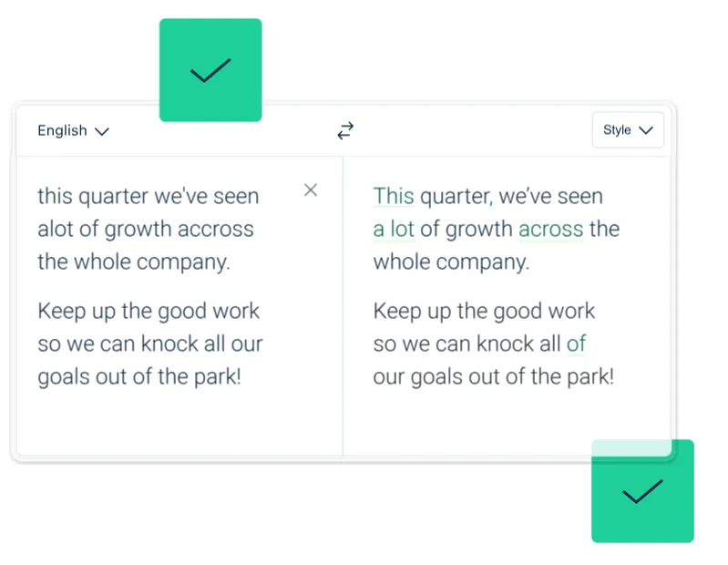Click the chevron inside the Style button
The width and height of the screenshot is (728, 565).
click(x=646, y=130)
